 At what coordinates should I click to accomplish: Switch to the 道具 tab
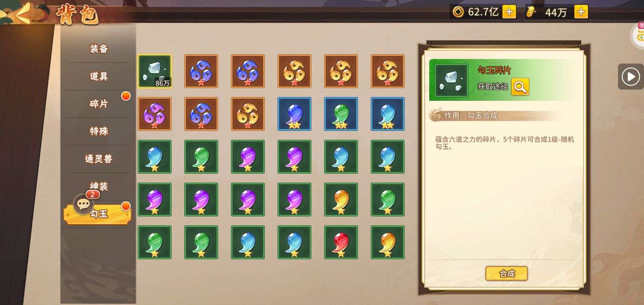98,76
